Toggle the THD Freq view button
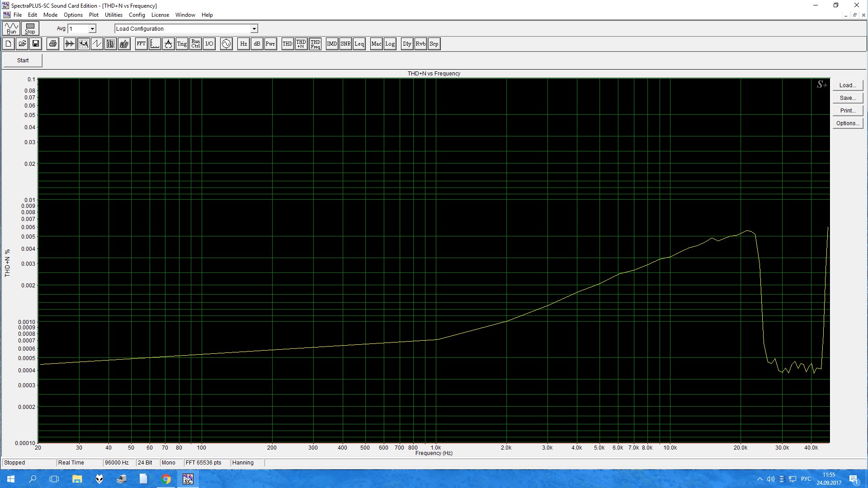Screen dimensions: 868x488 316,44
